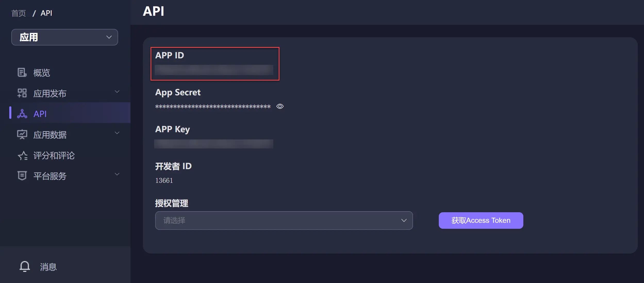Viewport: 644px width, 283px height.
Task: Collapse the 应用发布 section chevron
Action: coord(117,91)
